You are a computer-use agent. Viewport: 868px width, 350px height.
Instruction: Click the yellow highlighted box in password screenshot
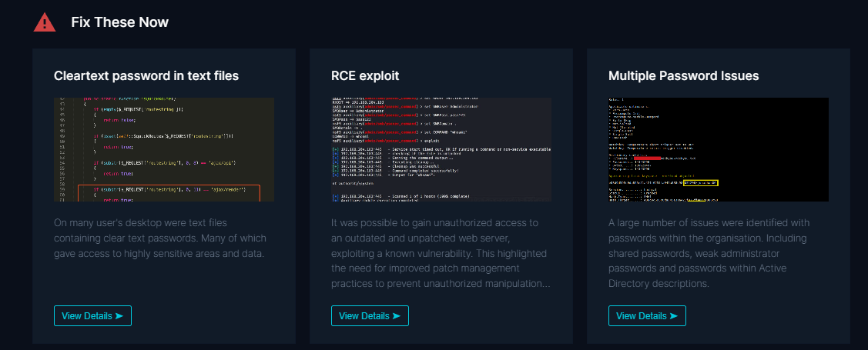point(700,182)
